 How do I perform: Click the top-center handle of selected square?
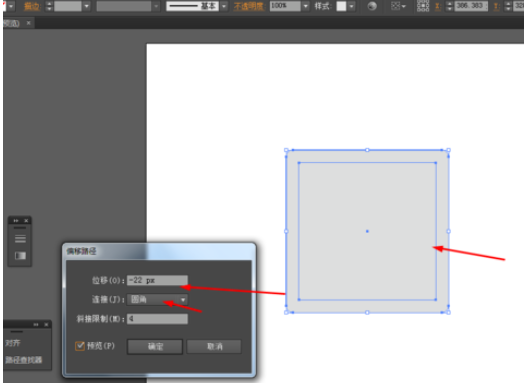click(x=367, y=150)
